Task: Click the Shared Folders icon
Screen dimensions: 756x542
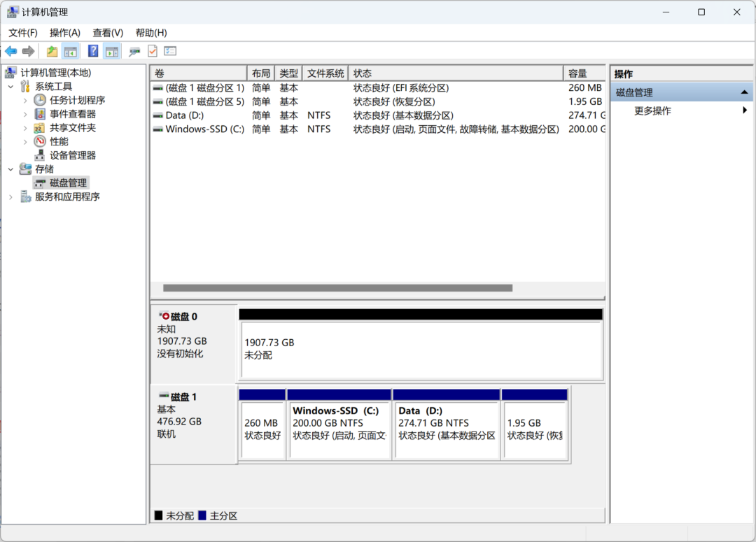Action: coord(40,128)
